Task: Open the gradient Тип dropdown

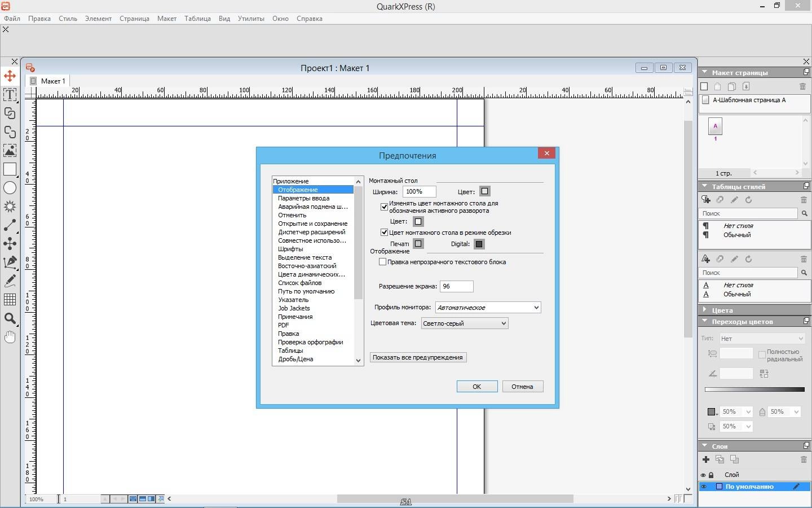Action: [762, 338]
